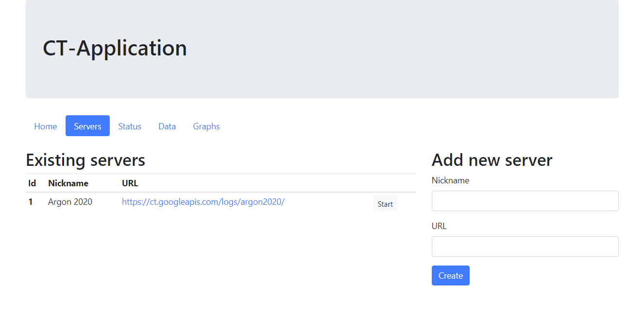This screenshot has height=320, width=644.
Task: Select the Id column header
Action: click(x=32, y=183)
